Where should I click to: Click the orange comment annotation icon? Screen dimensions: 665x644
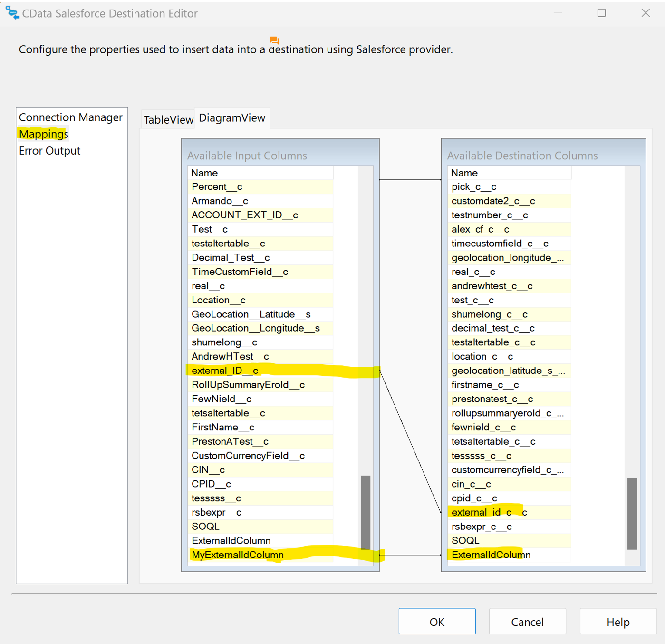click(x=274, y=40)
